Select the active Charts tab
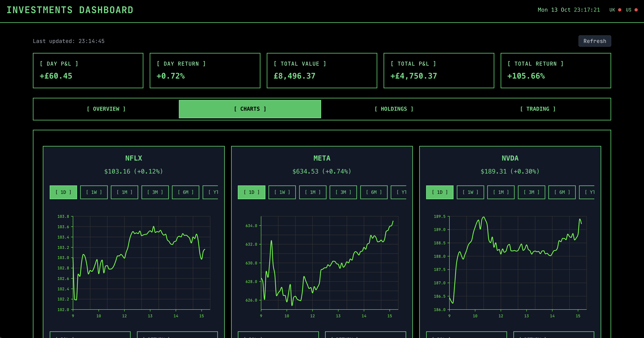The width and height of the screenshot is (644, 338). (x=250, y=109)
